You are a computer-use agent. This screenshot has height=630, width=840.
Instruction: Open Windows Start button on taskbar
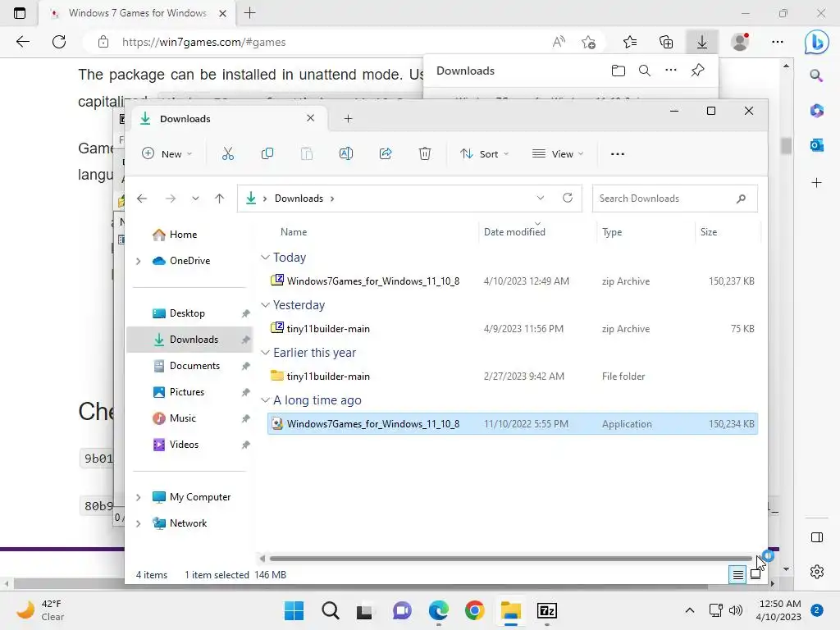coord(294,610)
